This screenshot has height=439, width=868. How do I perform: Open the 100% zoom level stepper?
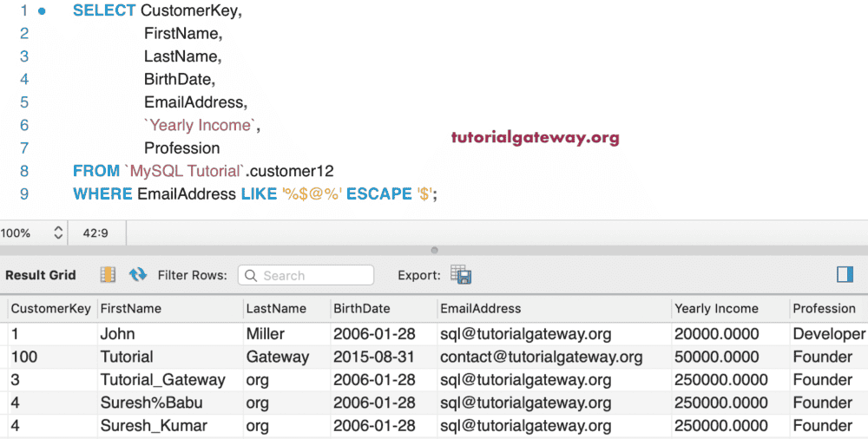(x=58, y=233)
